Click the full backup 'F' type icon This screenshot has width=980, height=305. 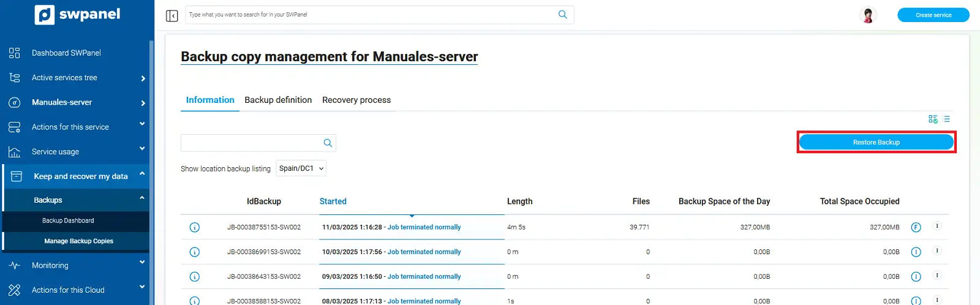[916, 227]
